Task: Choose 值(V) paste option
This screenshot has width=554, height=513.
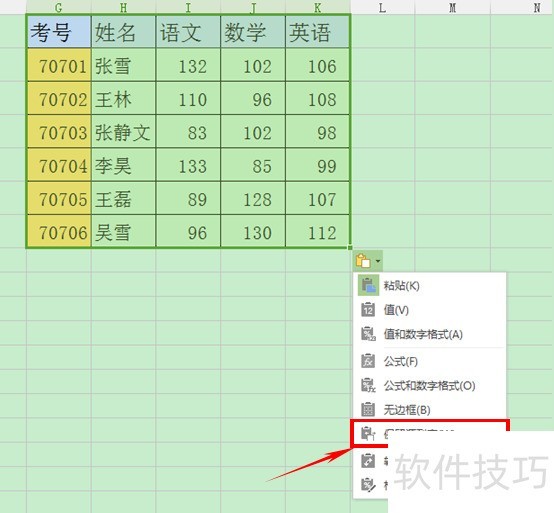Action: tap(430, 310)
